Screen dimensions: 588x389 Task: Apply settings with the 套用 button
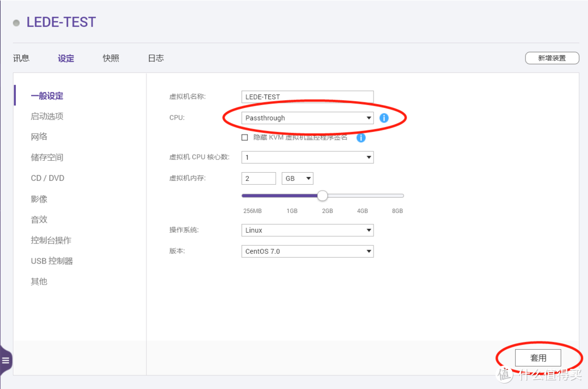pos(538,357)
